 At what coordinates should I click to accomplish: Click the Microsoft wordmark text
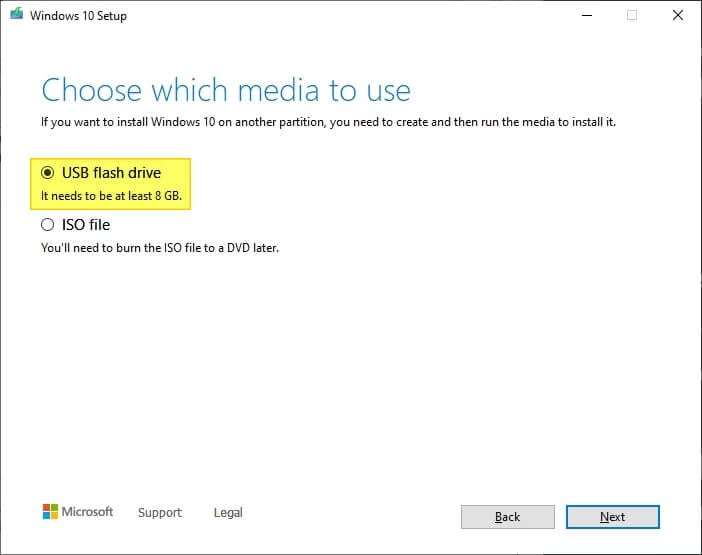click(x=87, y=512)
